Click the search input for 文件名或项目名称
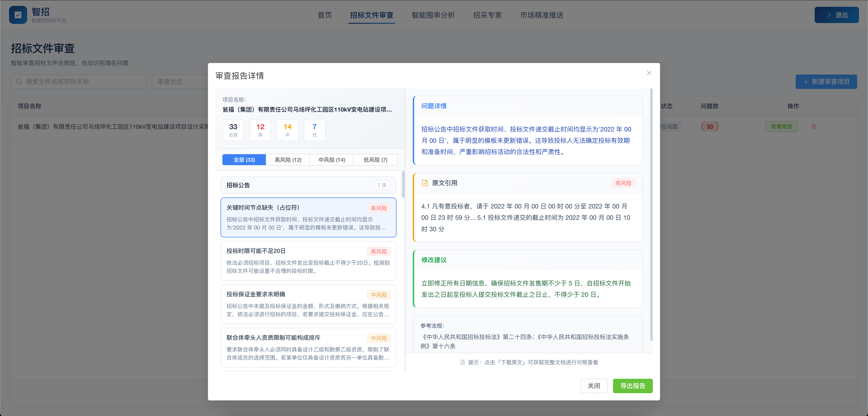The height and width of the screenshot is (416, 868). click(x=78, y=82)
